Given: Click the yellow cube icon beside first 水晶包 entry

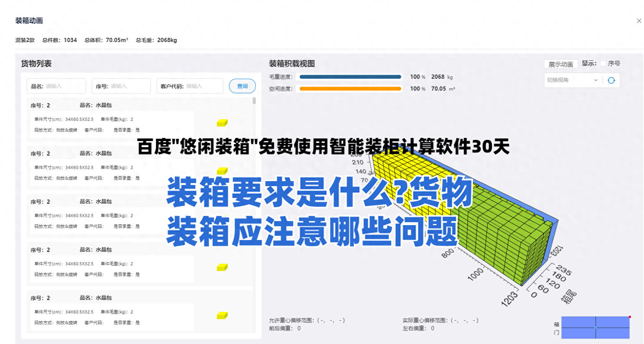Looking at the screenshot, I should coord(222,123).
